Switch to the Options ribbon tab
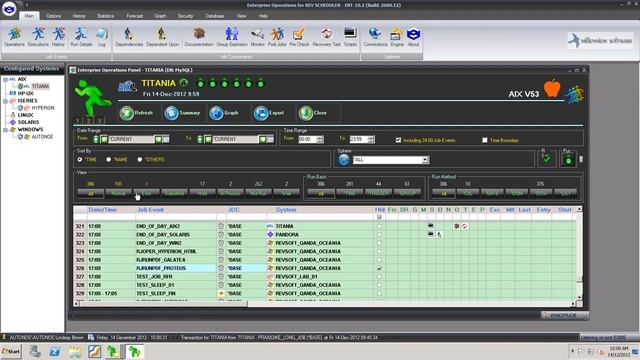This screenshot has width=640, height=360. pyautogui.click(x=53, y=16)
